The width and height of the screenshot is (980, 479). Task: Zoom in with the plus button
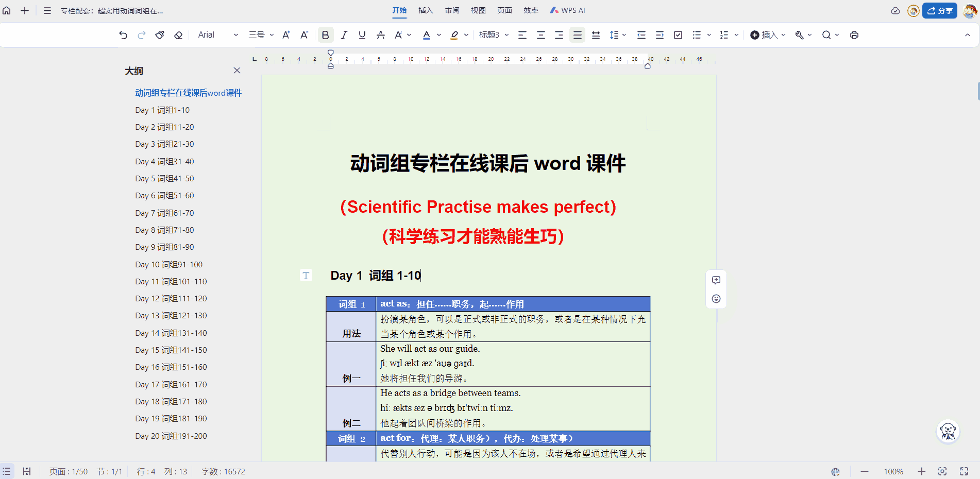click(x=922, y=471)
